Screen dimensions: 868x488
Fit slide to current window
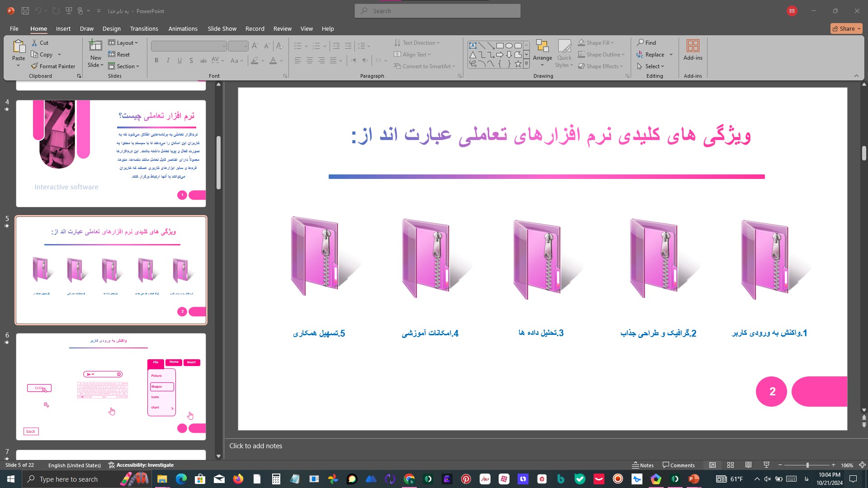click(x=862, y=465)
